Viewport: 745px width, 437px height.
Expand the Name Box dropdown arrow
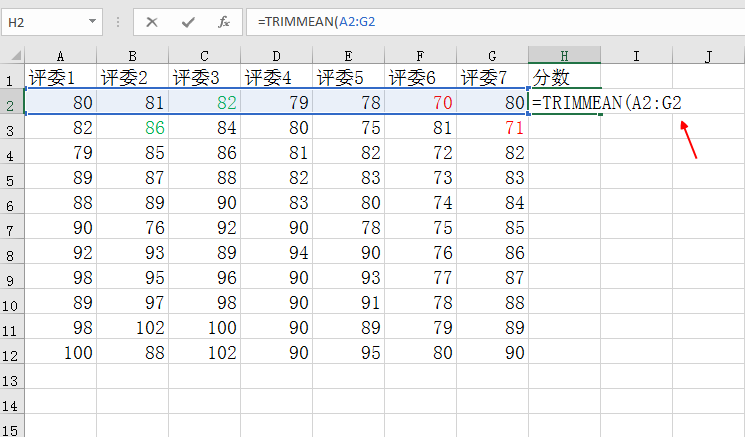pos(92,21)
